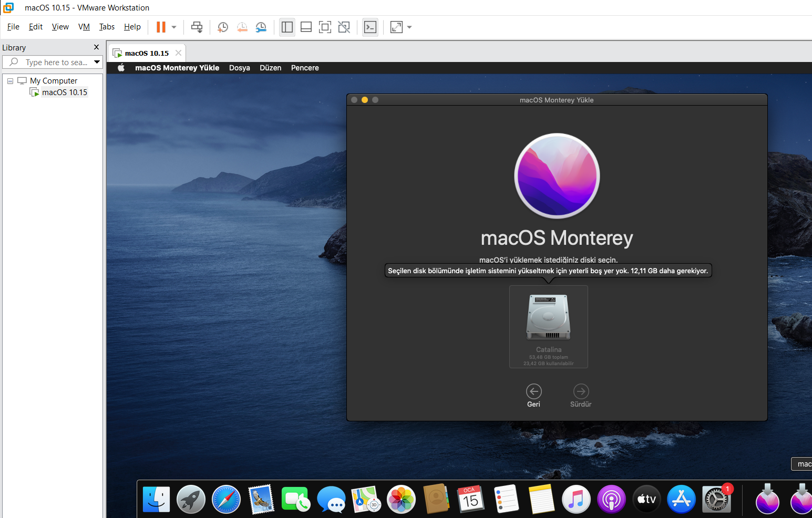Open the macOS Monterey Yükle menu
Image resolution: width=812 pixels, height=518 pixels.
[177, 68]
